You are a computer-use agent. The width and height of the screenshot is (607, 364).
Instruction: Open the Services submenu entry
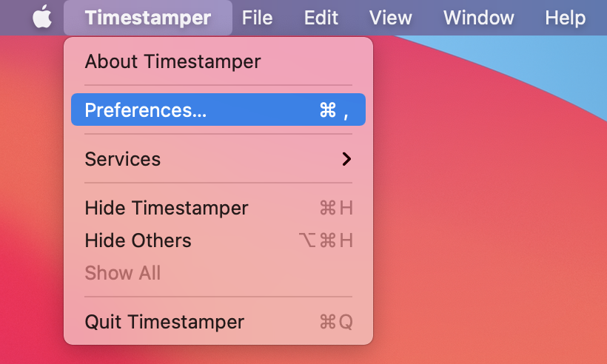123,159
